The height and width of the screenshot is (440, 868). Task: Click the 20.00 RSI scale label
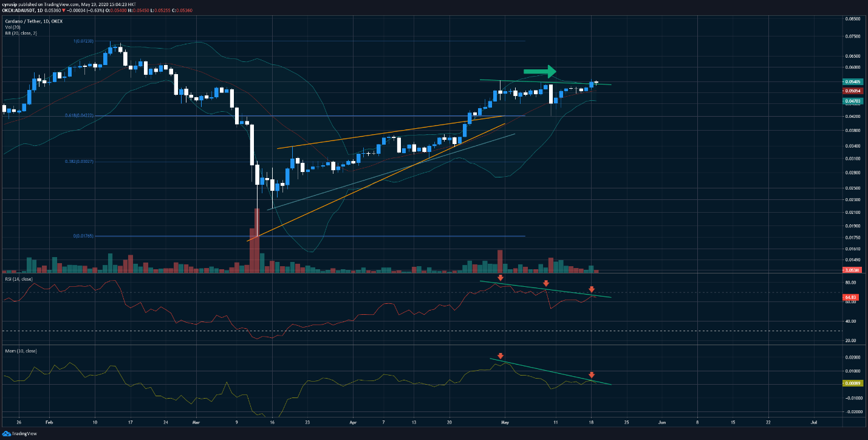pyautogui.click(x=850, y=340)
